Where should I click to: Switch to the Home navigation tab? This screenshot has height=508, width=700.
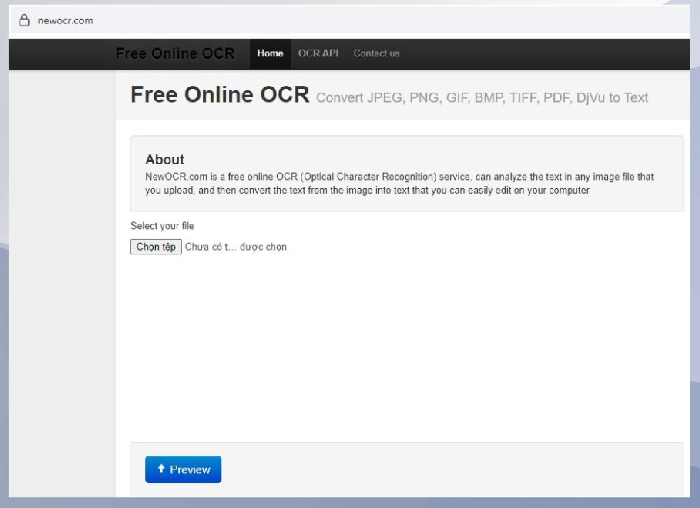pos(270,53)
